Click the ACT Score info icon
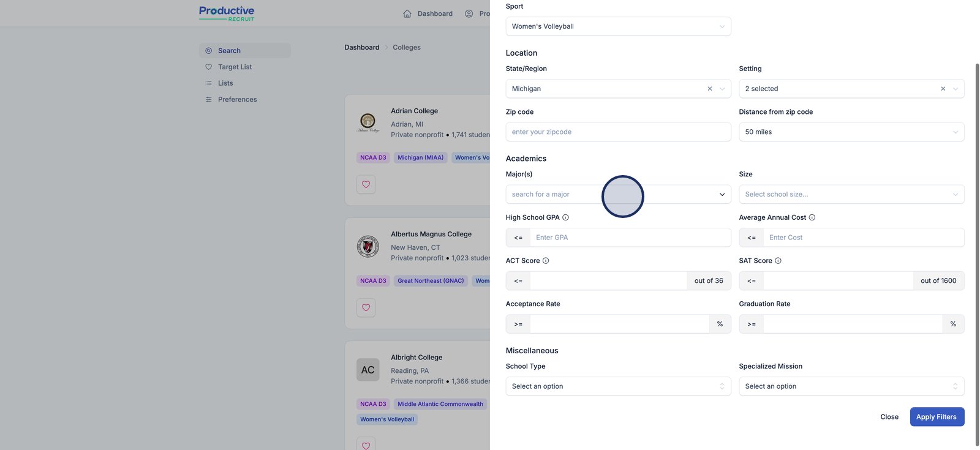The height and width of the screenshot is (450, 980). pyautogui.click(x=546, y=261)
